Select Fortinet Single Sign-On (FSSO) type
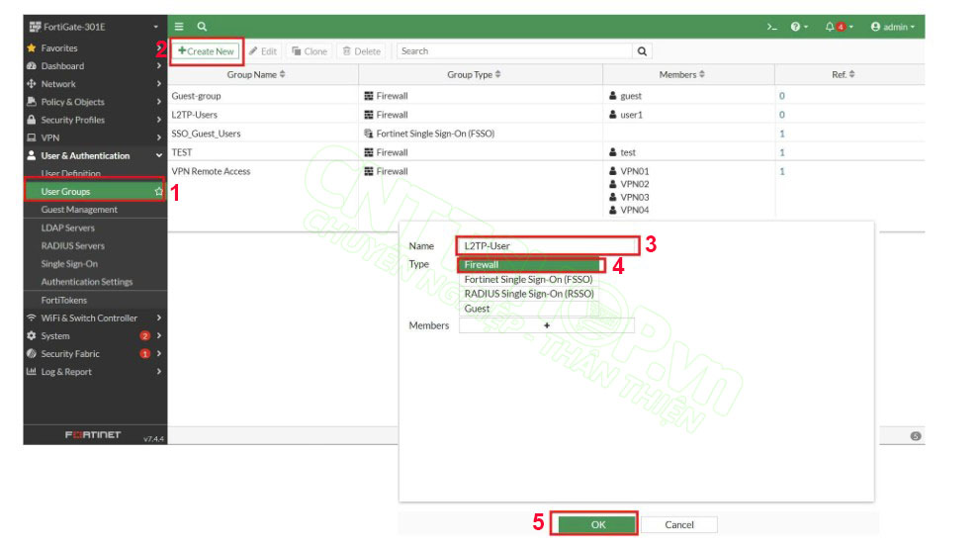Viewport: 980px width, 546px height. [x=529, y=280]
